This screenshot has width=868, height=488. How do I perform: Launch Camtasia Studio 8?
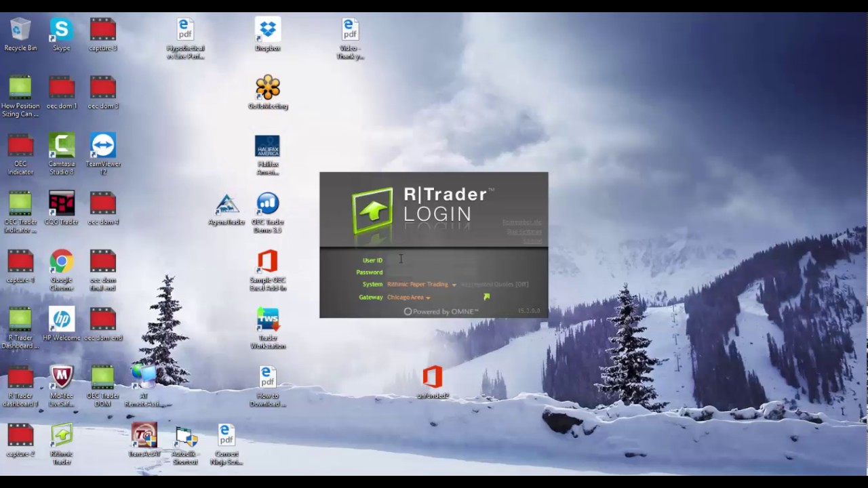pyautogui.click(x=62, y=155)
